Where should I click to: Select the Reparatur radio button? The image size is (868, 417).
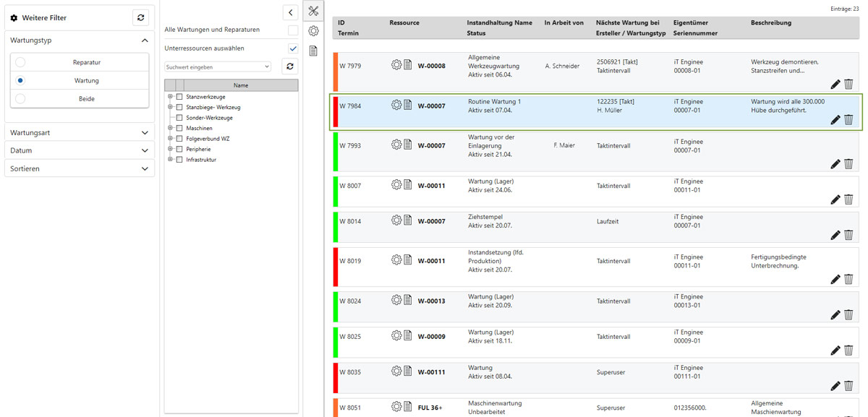(20, 62)
